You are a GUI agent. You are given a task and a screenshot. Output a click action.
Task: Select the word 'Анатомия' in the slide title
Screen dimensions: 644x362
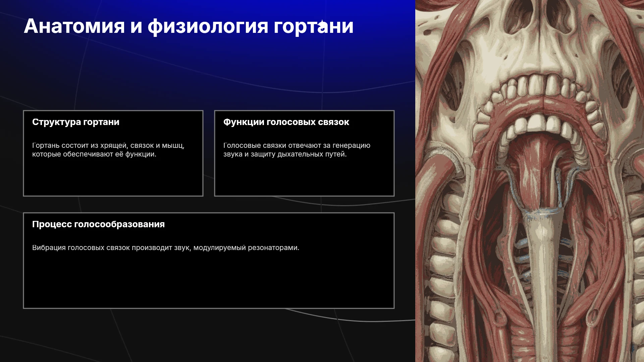click(x=74, y=26)
